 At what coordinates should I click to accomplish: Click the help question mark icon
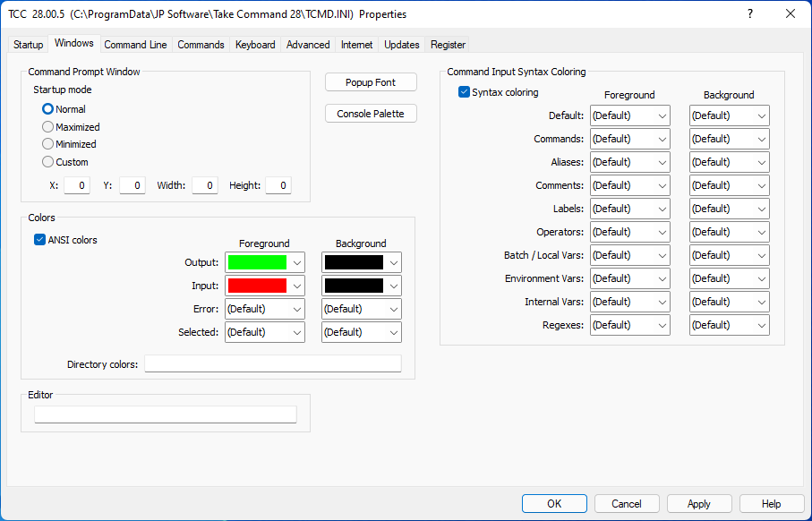[x=750, y=14]
